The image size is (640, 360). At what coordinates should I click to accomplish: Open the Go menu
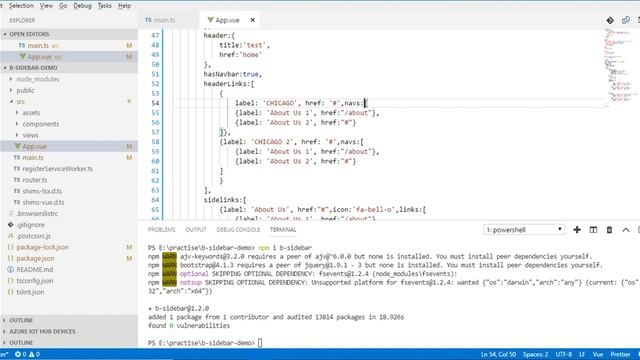(x=63, y=6)
